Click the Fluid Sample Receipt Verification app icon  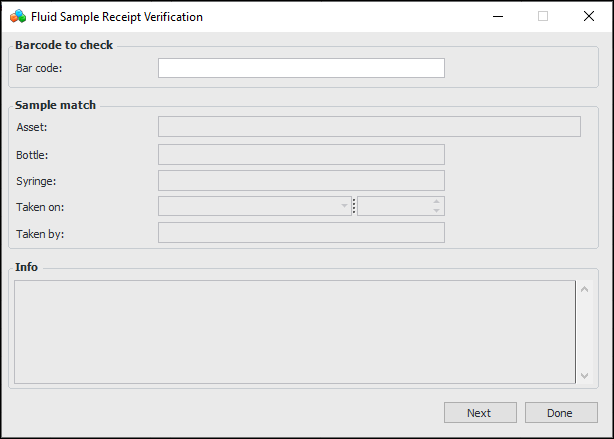(x=17, y=16)
